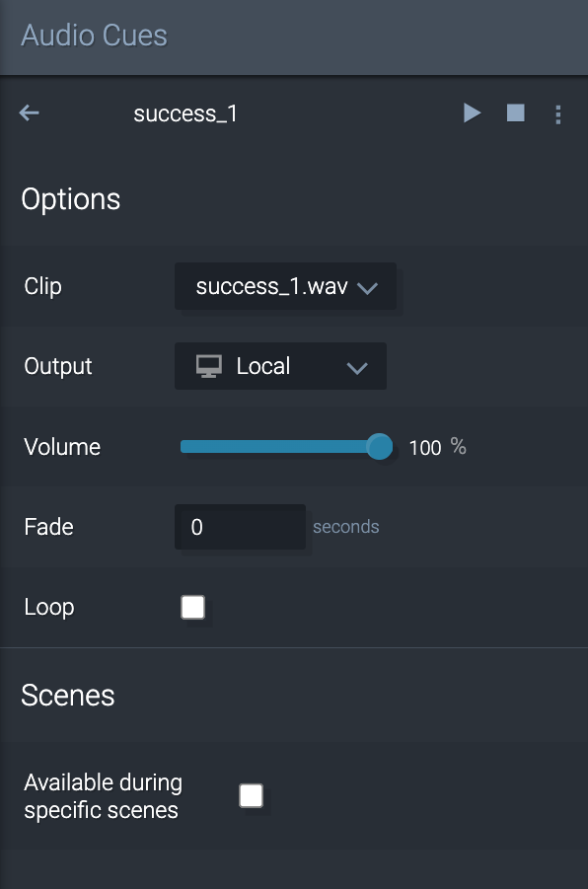588x889 pixels.
Task: Play the success_1 audio cue
Action: (x=472, y=112)
